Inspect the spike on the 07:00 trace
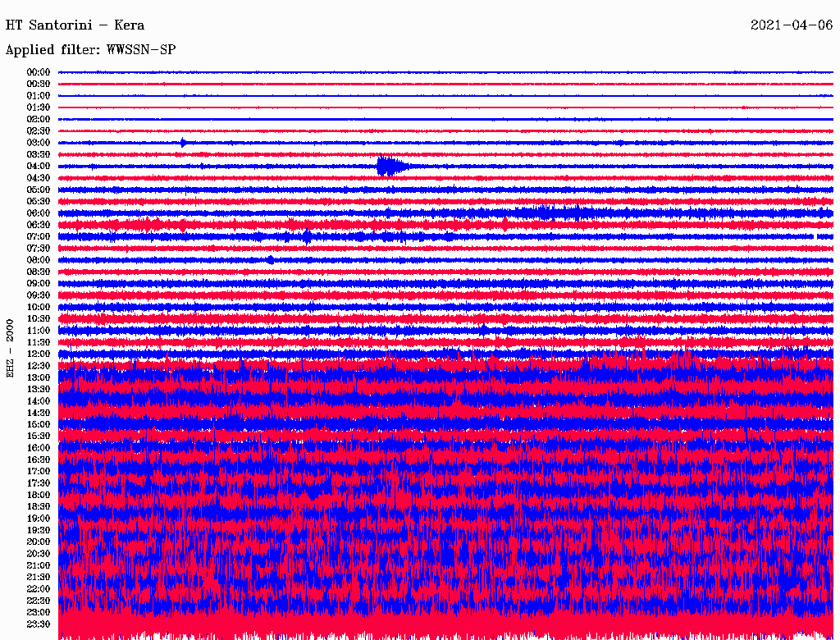Viewport: 840px width, 640px height. [307, 236]
